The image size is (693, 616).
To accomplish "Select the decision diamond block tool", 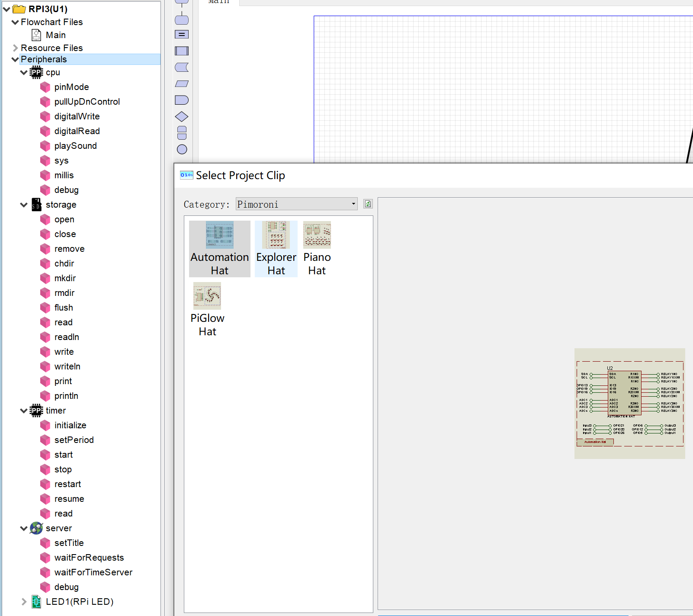I will tap(182, 117).
